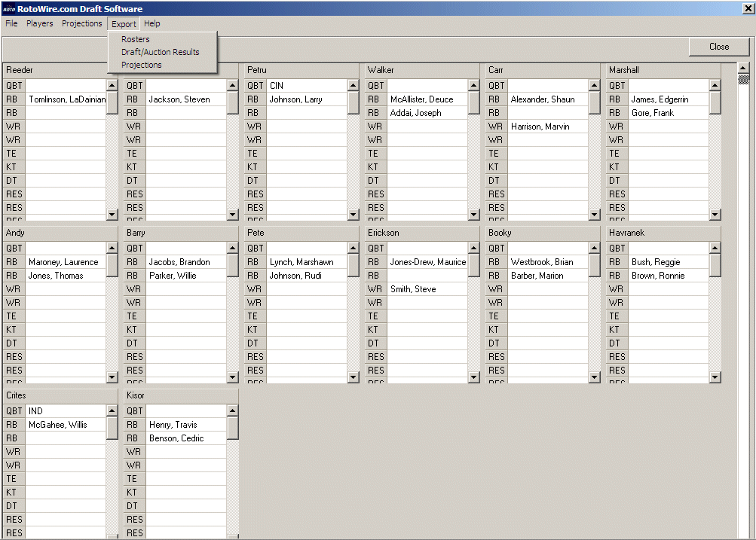
Task: Open the Players menu
Action: pos(39,23)
